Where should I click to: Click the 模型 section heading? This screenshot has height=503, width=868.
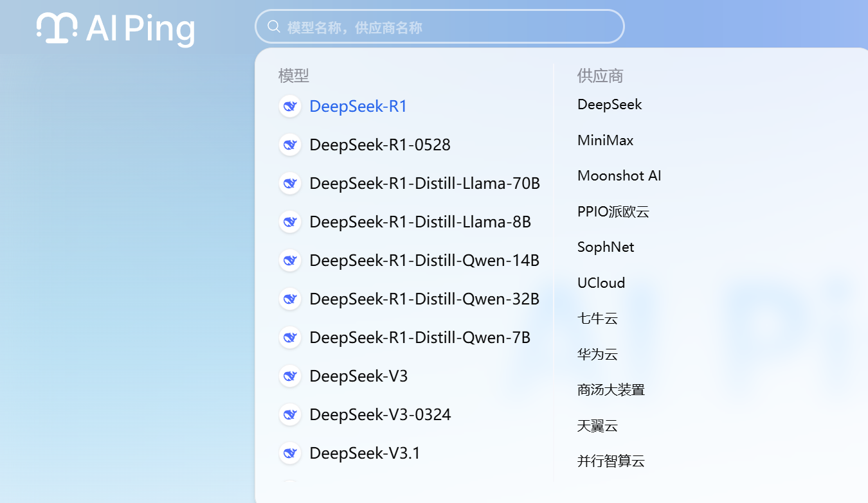(x=294, y=76)
